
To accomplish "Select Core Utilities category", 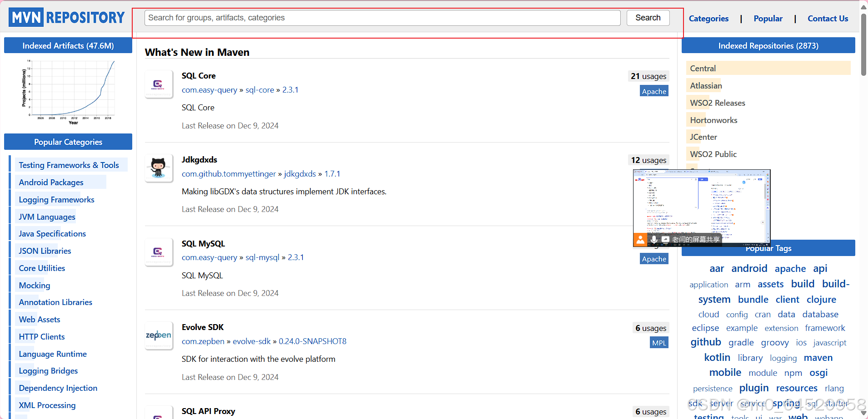I will (42, 268).
